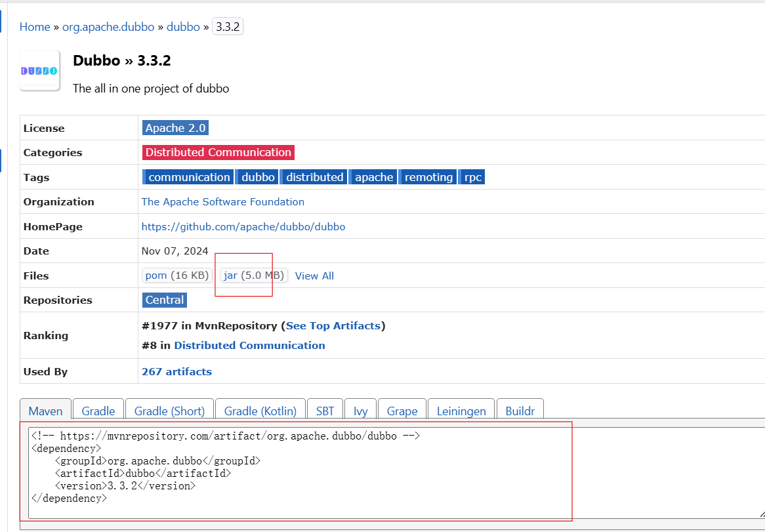Download the pom (16 KB) file
Image resolution: width=765 pixels, height=532 pixels.
(177, 276)
